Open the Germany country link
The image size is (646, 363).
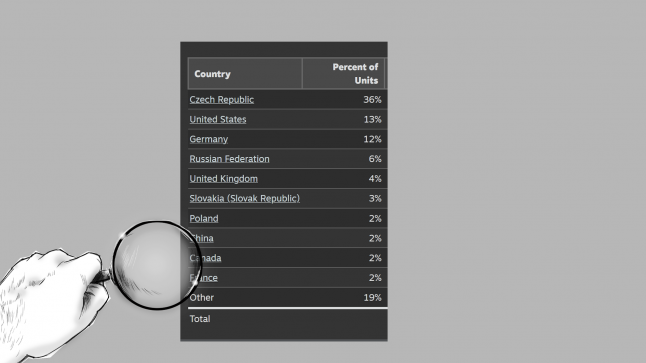208,139
